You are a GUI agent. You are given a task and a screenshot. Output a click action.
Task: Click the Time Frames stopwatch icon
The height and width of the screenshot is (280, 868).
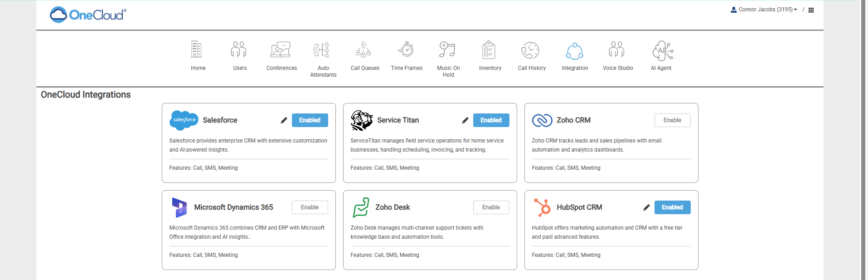tap(406, 49)
